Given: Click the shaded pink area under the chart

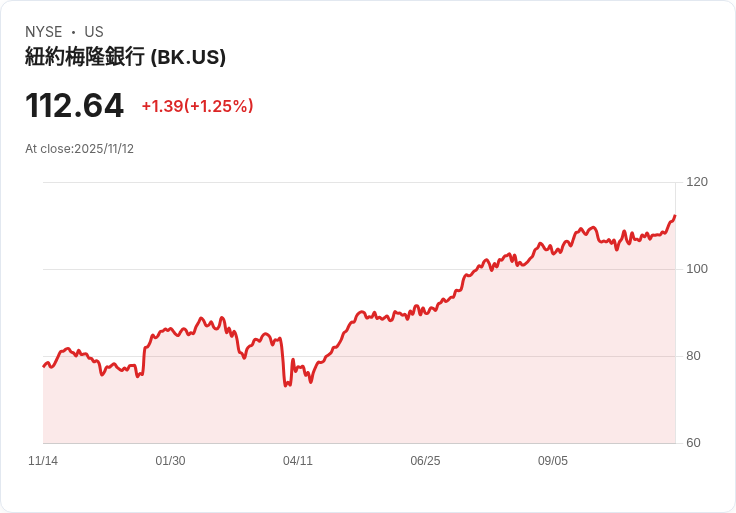Looking at the screenshot, I should 359,404.
